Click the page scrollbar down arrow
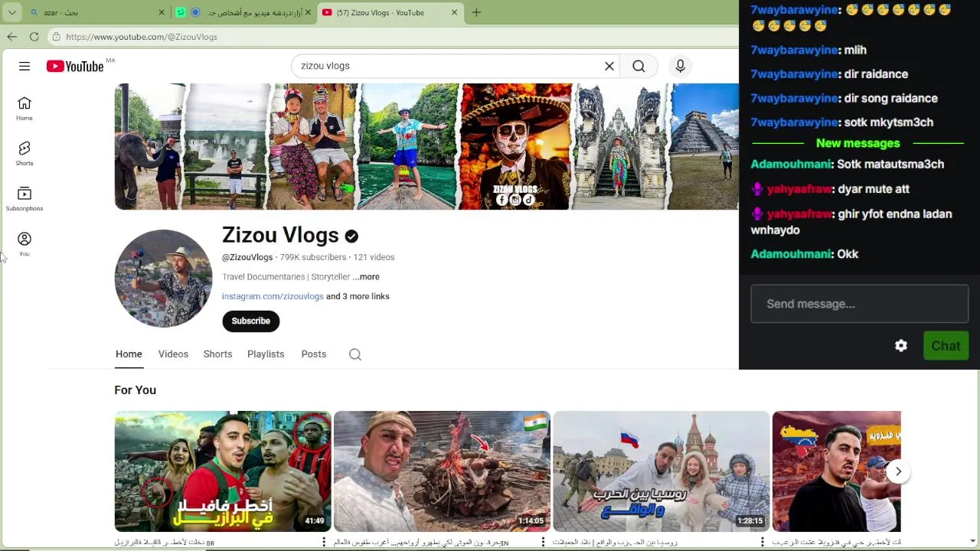The image size is (980, 551). click(972, 541)
